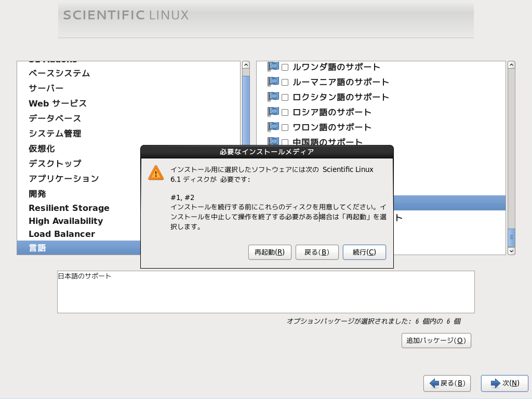Viewport: 532px width, 399px height.
Task: Click the flag icon beside ルーマニア語のサポート
Action: tap(273, 82)
